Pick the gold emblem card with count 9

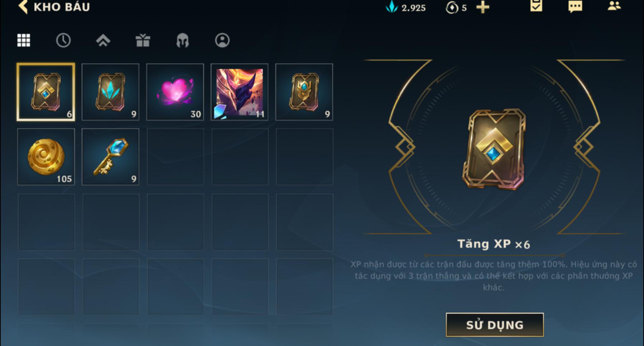pyautogui.click(x=304, y=92)
